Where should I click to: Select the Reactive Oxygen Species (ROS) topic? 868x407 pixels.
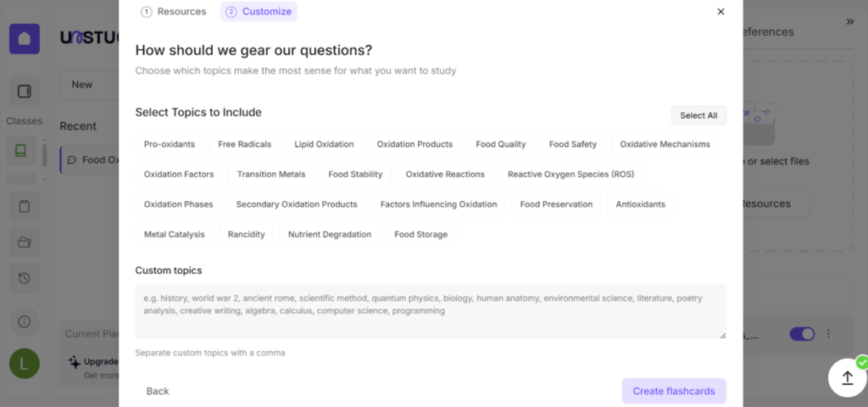pos(571,175)
